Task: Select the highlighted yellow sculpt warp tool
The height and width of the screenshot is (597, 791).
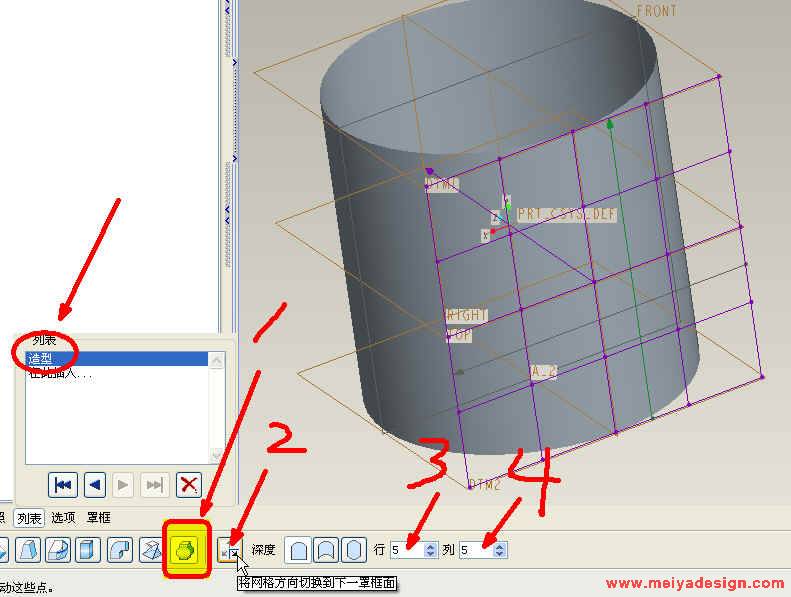Action: coord(185,550)
